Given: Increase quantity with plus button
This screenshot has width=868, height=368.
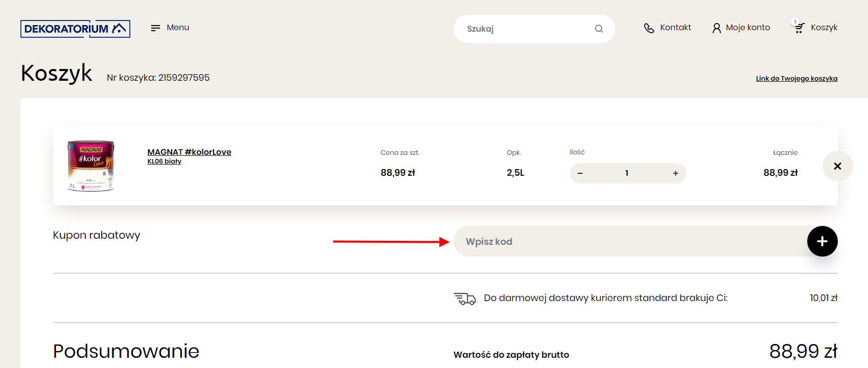Looking at the screenshot, I should [x=675, y=173].
